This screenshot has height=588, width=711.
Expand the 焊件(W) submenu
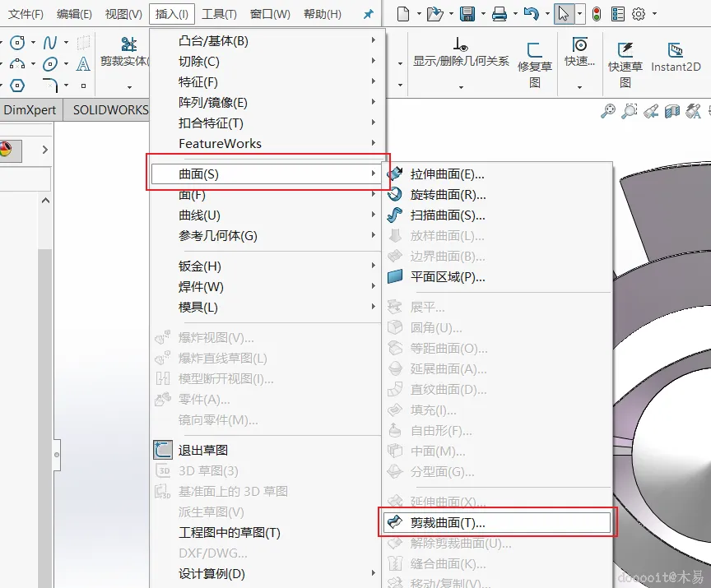(x=266, y=287)
